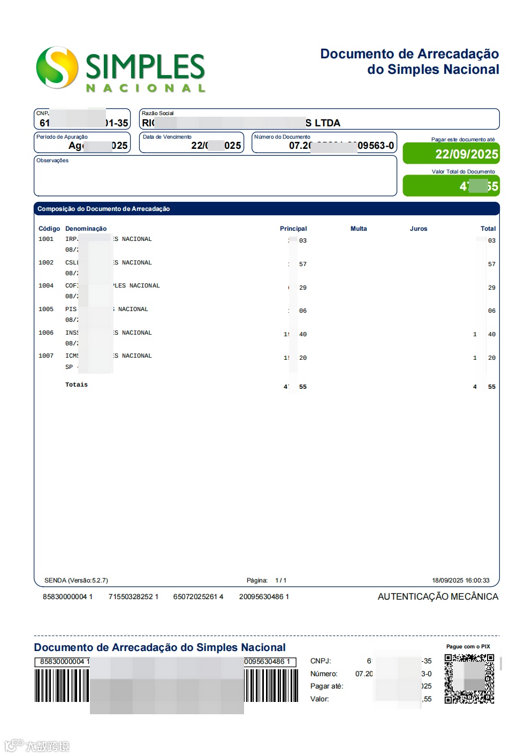Click the Principal value in row 1004
Viewport: 532px width, 756px height.
297,288
